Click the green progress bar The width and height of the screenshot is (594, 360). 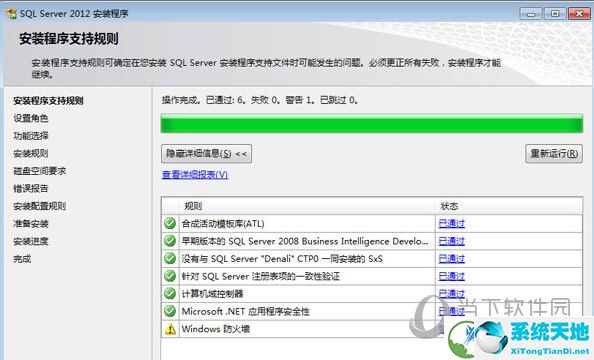[x=372, y=124]
